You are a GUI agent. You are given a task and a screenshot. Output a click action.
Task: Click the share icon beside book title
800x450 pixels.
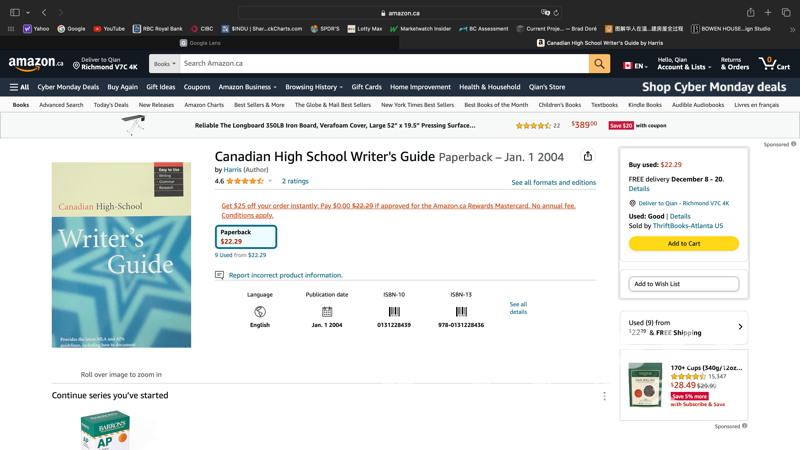(x=588, y=156)
